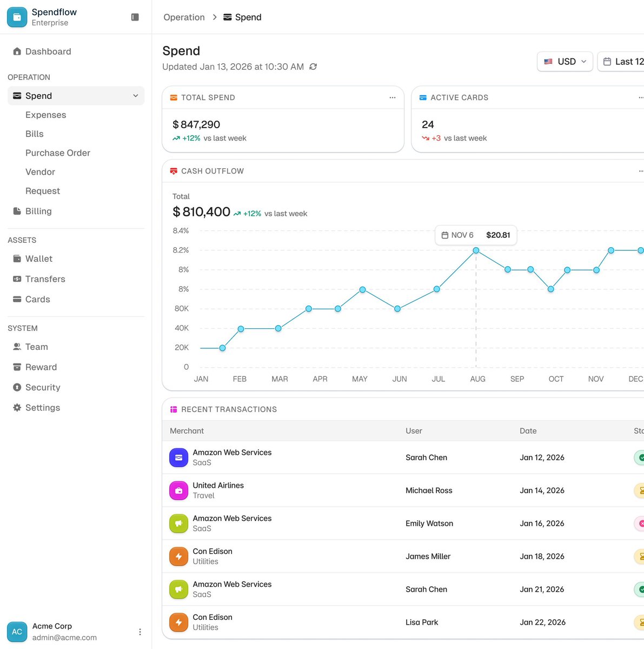This screenshot has height=649, width=644.
Task: Click the Dashboard home icon
Action: 17,51
